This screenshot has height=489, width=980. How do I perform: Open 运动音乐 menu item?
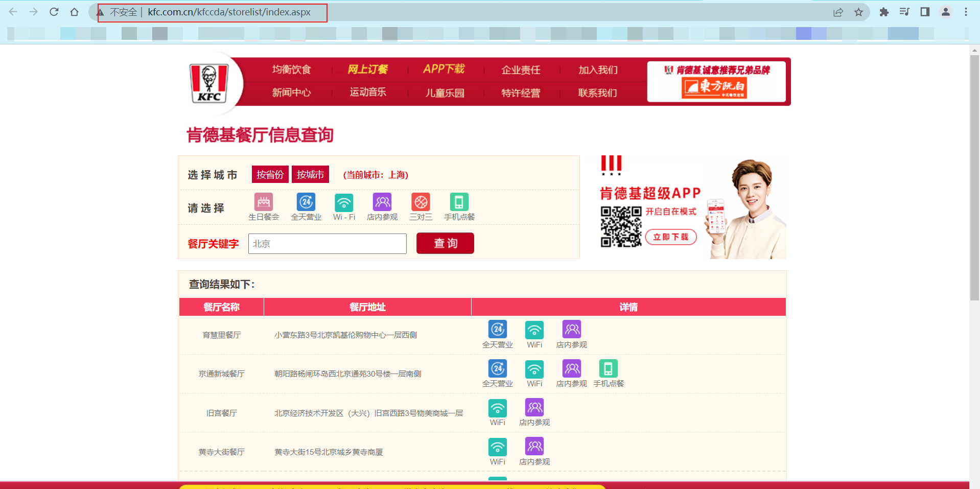click(368, 92)
